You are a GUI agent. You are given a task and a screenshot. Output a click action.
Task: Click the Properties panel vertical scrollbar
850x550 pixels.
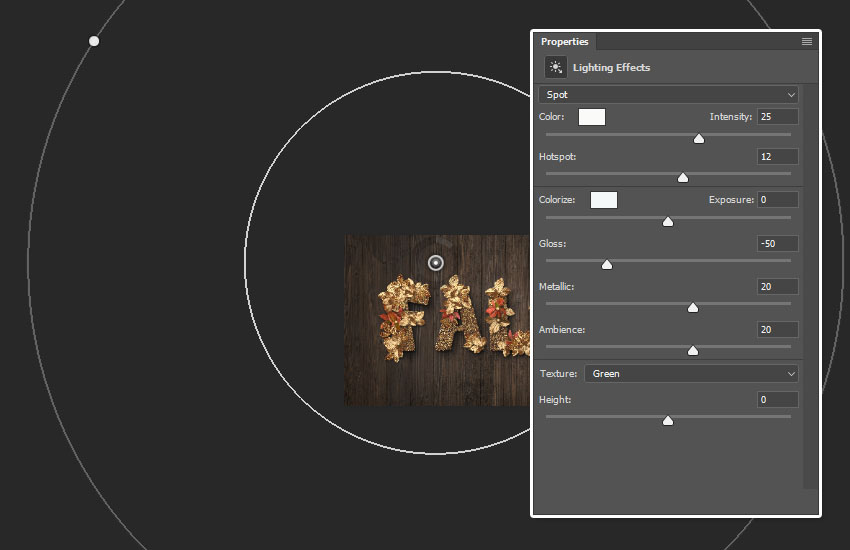click(x=810, y=287)
